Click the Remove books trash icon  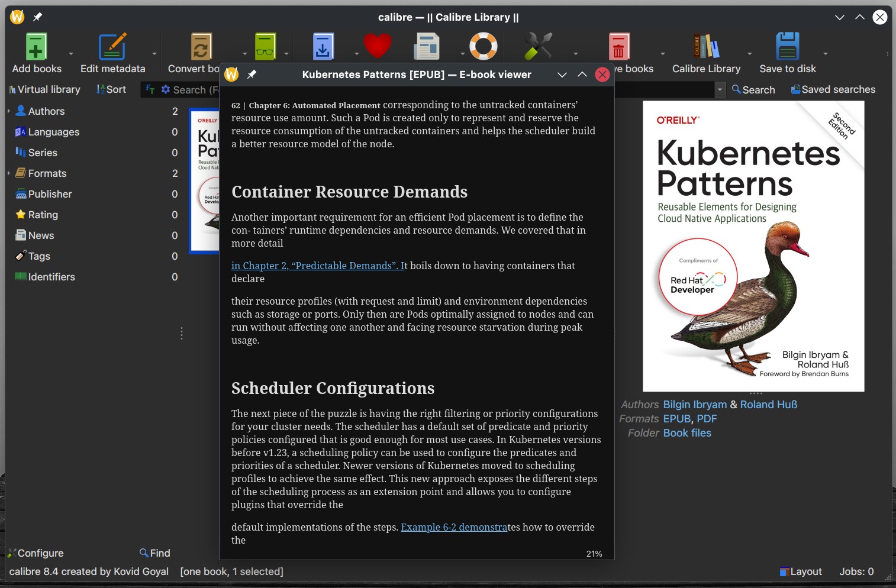click(618, 47)
